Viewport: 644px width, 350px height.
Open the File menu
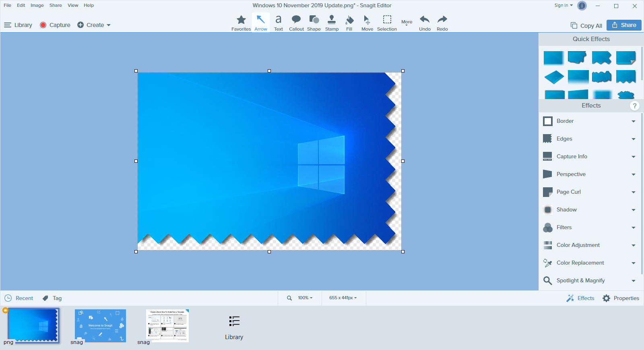click(x=7, y=5)
